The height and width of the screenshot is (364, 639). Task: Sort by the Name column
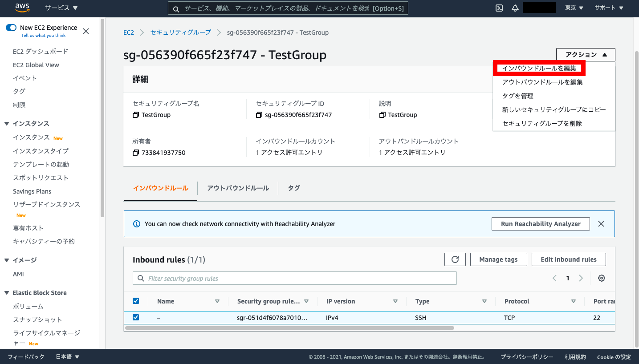(x=217, y=301)
